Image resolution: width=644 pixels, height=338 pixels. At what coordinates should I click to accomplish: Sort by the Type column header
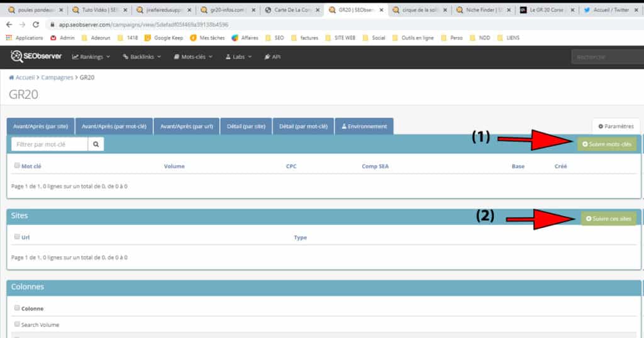pos(300,237)
